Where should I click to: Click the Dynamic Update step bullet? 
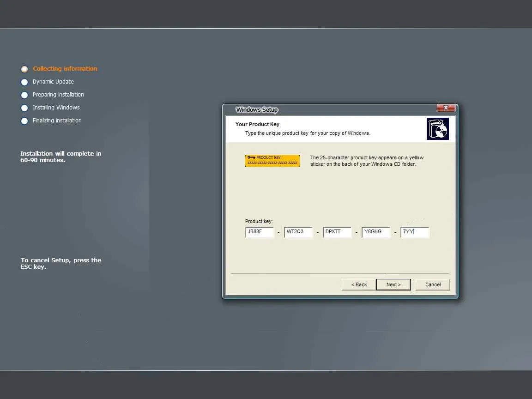[24, 82]
